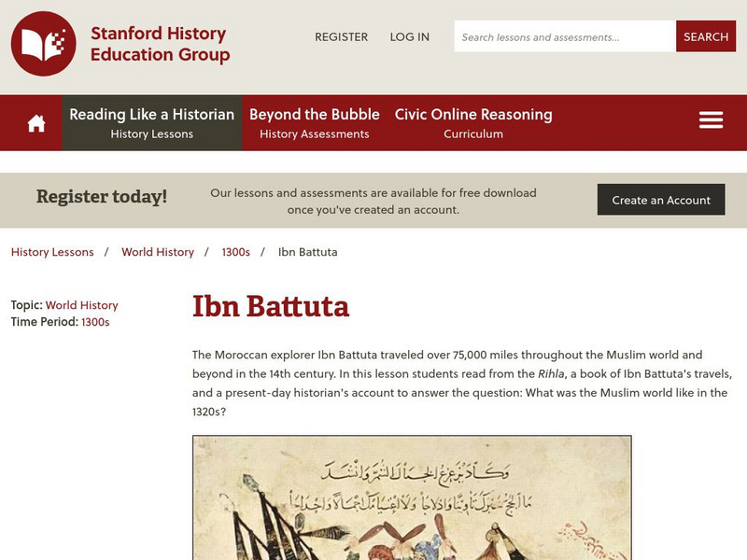The height and width of the screenshot is (560, 747).
Task: Click the Create an Account button
Action: (x=661, y=200)
